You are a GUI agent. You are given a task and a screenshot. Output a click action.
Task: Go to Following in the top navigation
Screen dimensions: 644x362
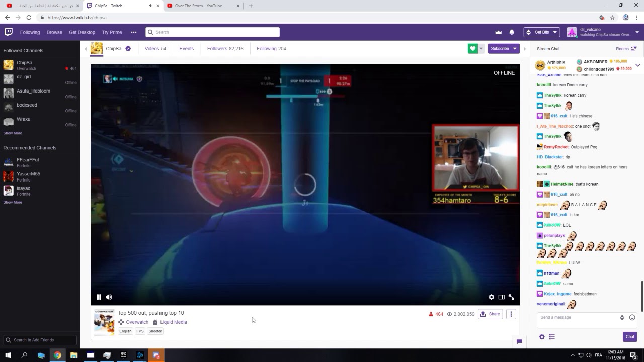pyautogui.click(x=30, y=32)
